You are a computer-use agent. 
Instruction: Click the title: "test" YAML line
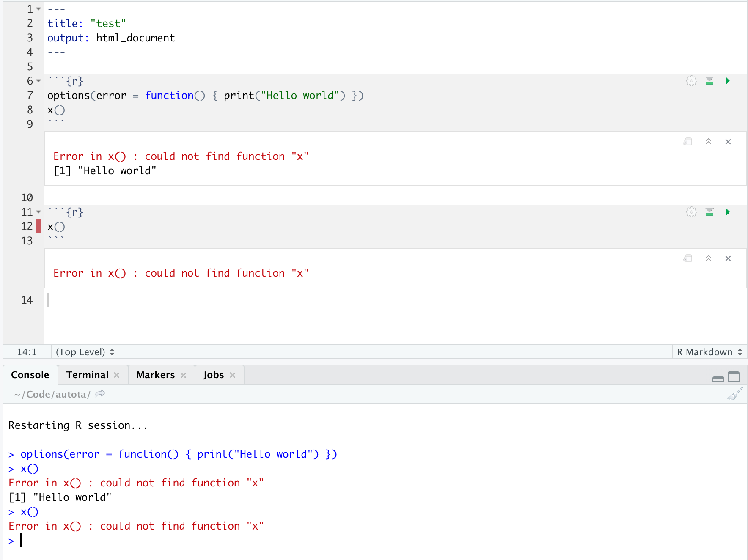point(87,24)
